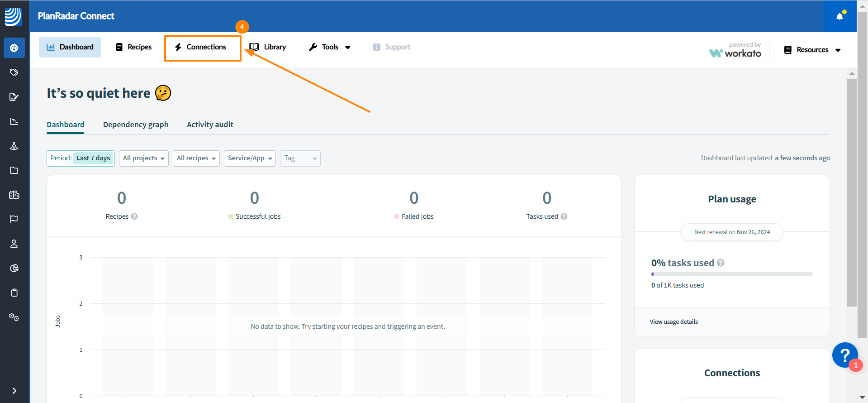Click the help icon next to Recipes count
The height and width of the screenshot is (403, 868).
(x=134, y=216)
